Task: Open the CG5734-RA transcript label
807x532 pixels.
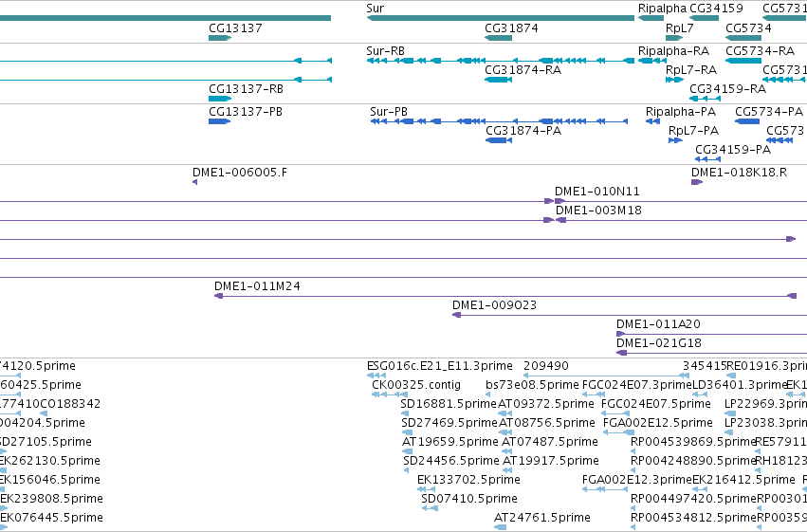Action: pyautogui.click(x=761, y=51)
